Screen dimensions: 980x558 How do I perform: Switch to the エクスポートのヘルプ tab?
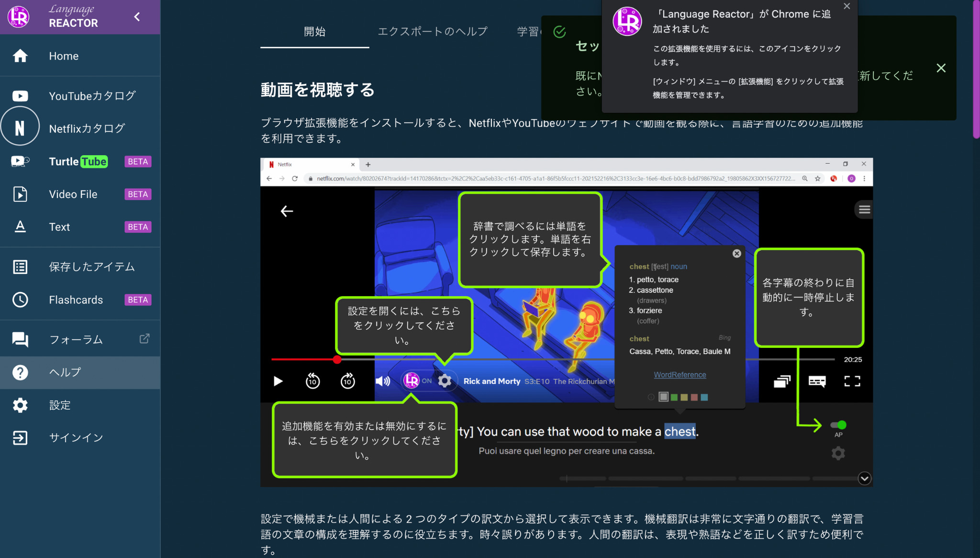(433, 32)
